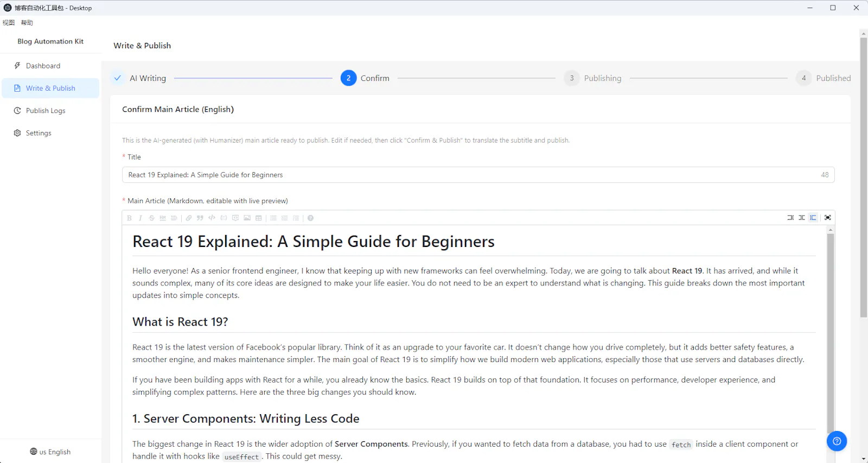Apply strikethrough formatting in the editor toolbar
The image size is (868, 463).
[x=152, y=218]
